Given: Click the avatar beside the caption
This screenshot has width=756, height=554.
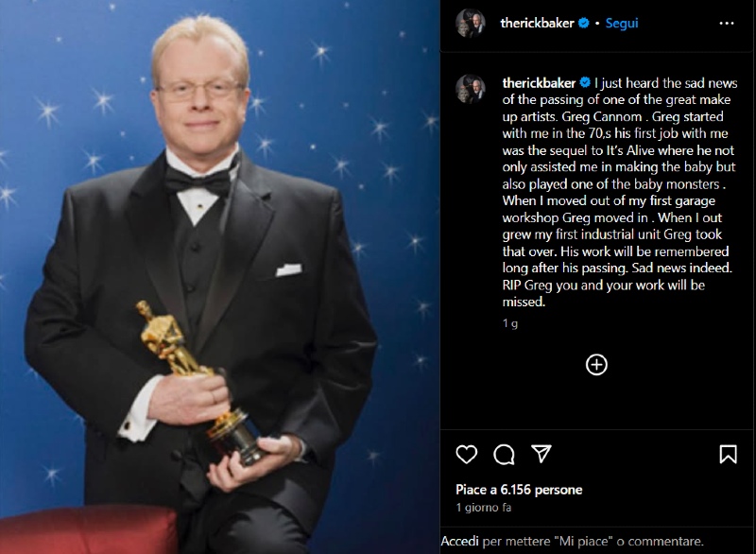Looking at the screenshot, I should click(470, 89).
